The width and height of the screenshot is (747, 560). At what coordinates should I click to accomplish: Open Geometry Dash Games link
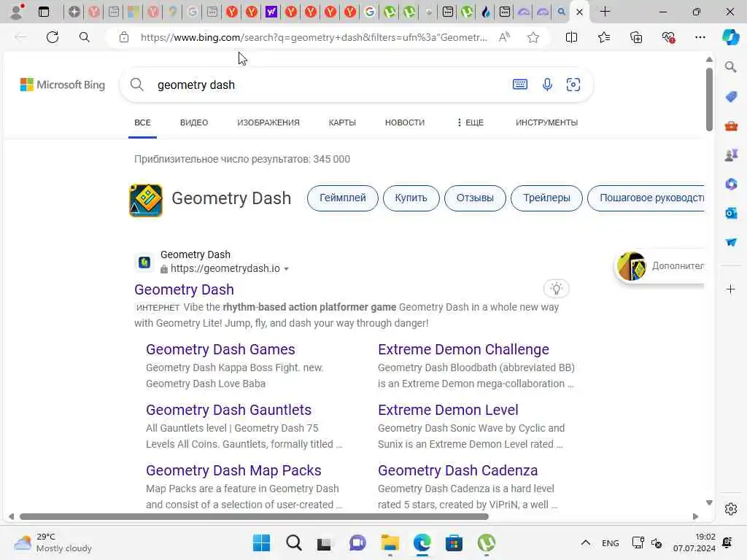point(220,349)
